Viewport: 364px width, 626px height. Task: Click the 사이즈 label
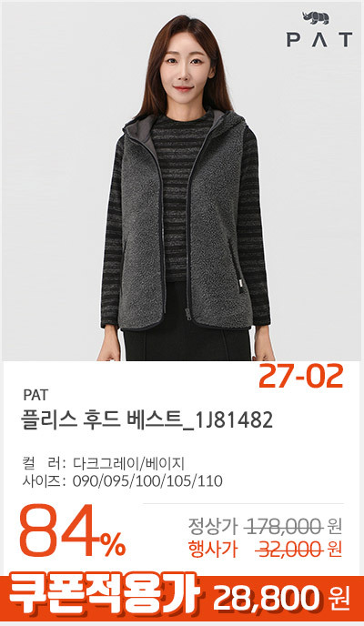pyautogui.click(x=44, y=481)
